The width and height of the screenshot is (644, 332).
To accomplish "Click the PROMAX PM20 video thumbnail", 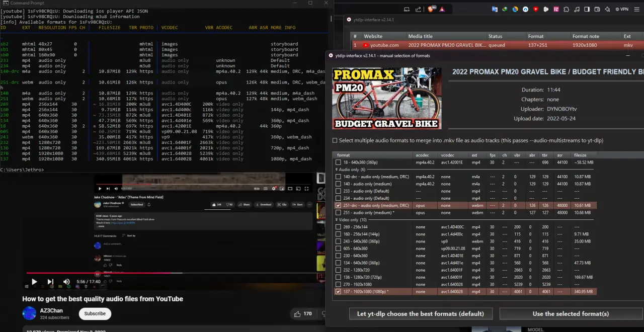I will coord(387,99).
